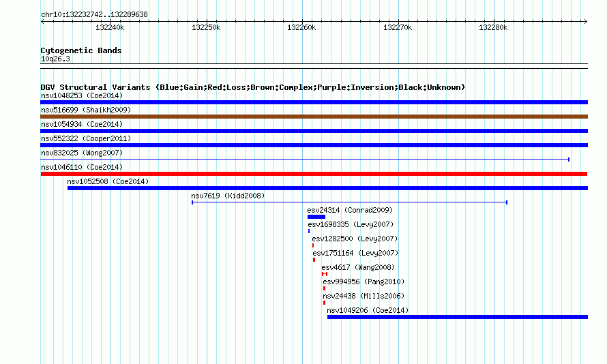Click the nsv832025 (Wong2007) label

(82, 153)
